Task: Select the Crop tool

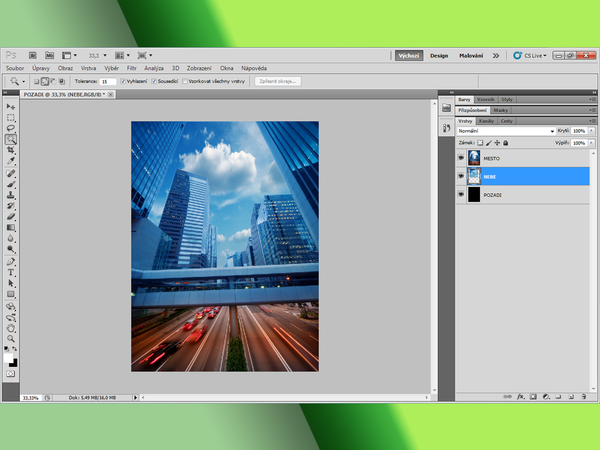Action: [x=11, y=150]
